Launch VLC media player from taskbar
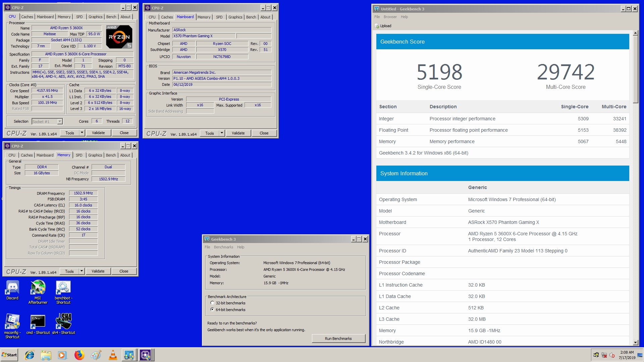The image size is (644, 362). 113,355
